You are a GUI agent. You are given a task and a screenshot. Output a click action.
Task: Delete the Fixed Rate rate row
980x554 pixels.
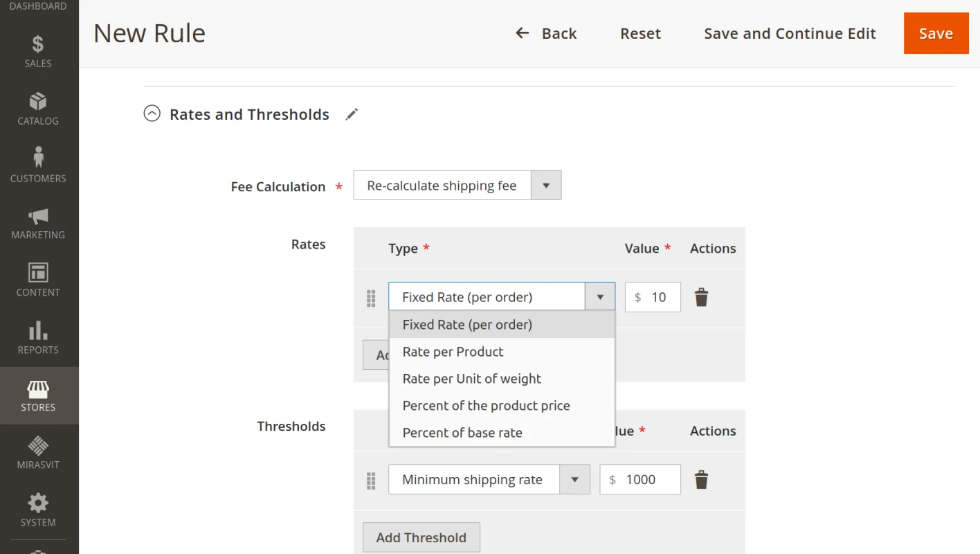[701, 296]
